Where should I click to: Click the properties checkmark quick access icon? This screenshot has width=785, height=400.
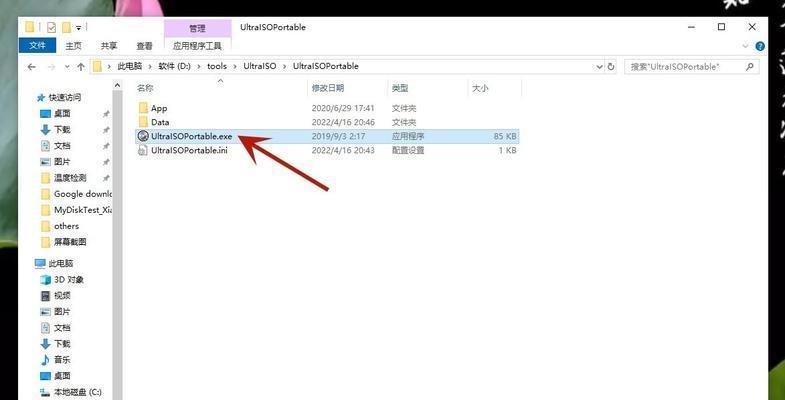[x=51, y=27]
